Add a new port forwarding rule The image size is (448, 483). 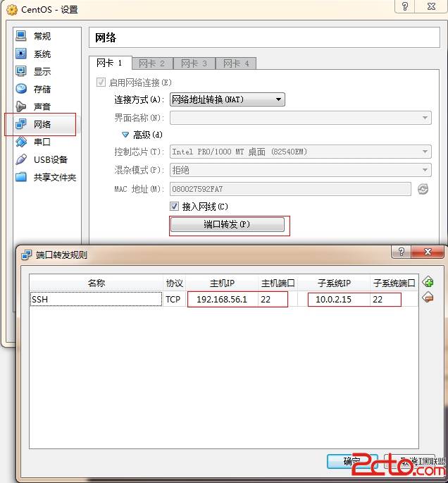[x=428, y=282]
